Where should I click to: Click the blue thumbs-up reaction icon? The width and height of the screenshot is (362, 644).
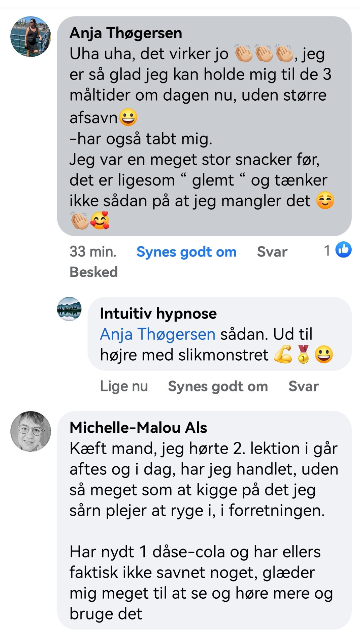click(x=344, y=250)
